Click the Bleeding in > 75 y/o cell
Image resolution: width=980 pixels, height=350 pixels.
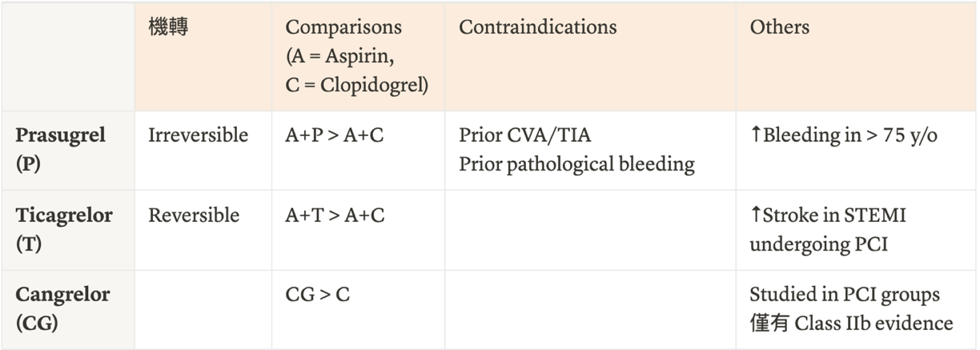point(856,151)
